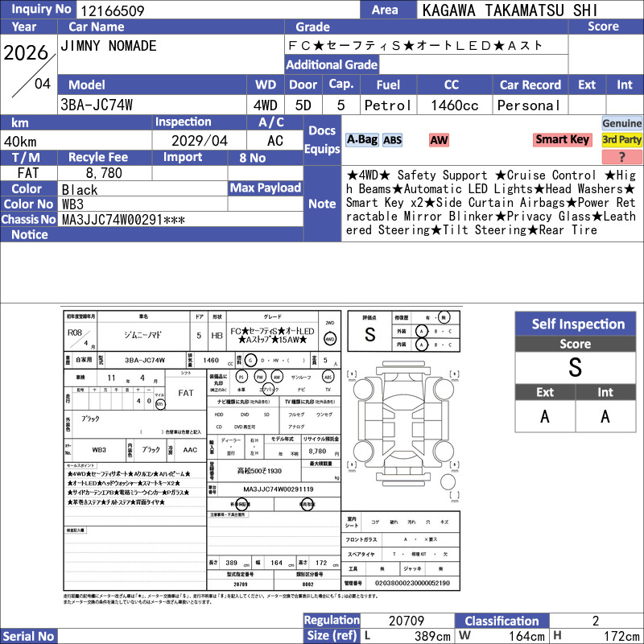
Task: Click the A grade under Ext in Self Inspection
Action: point(545,416)
